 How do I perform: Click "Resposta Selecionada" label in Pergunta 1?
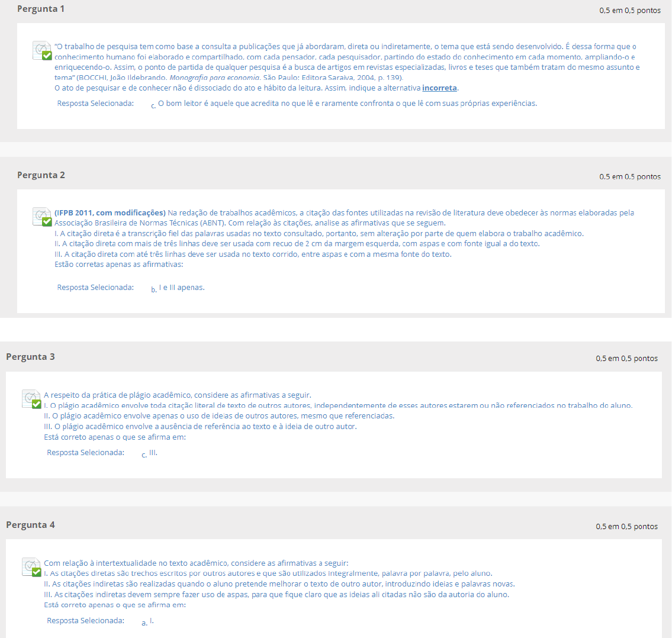(x=95, y=104)
